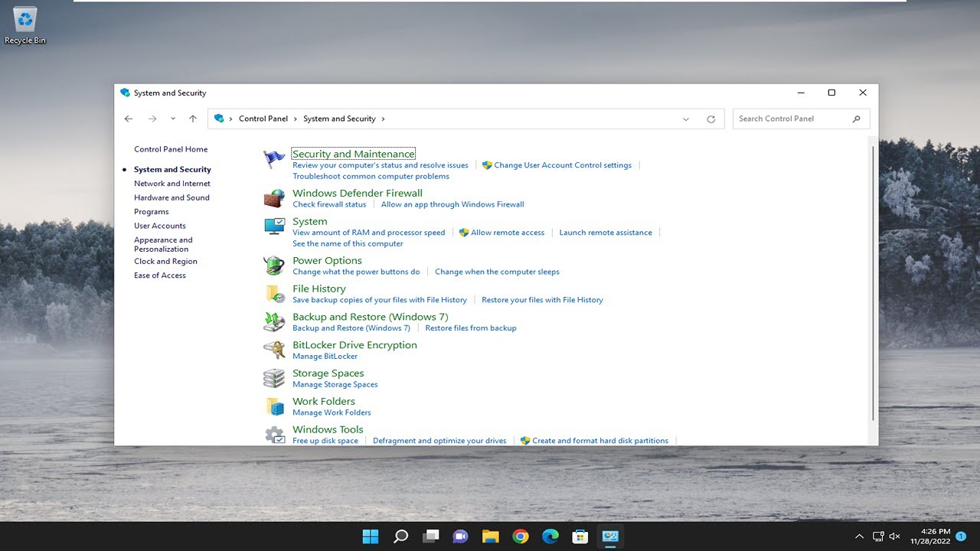Viewport: 980px width, 551px height.
Task: Go back with the back arrow
Action: (129, 119)
